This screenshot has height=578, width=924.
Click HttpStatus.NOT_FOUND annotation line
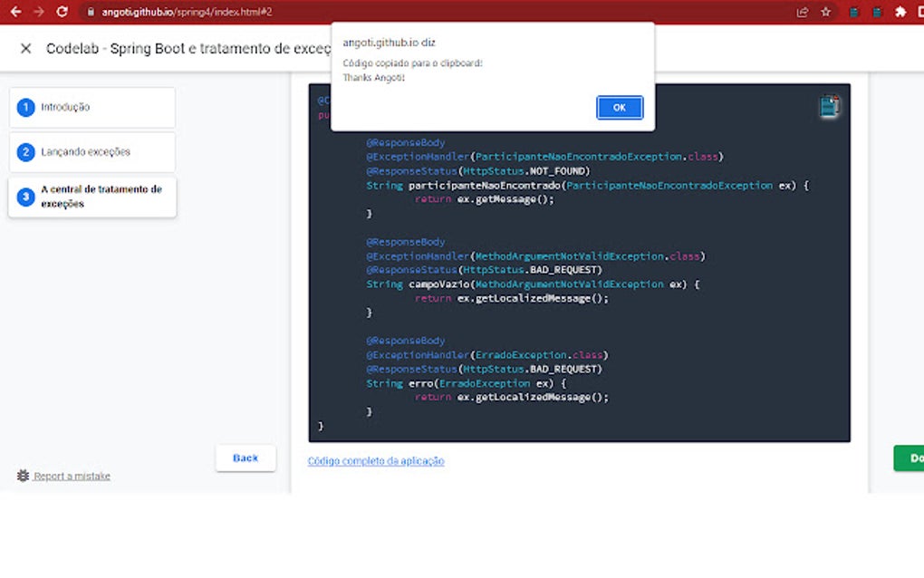478,171
